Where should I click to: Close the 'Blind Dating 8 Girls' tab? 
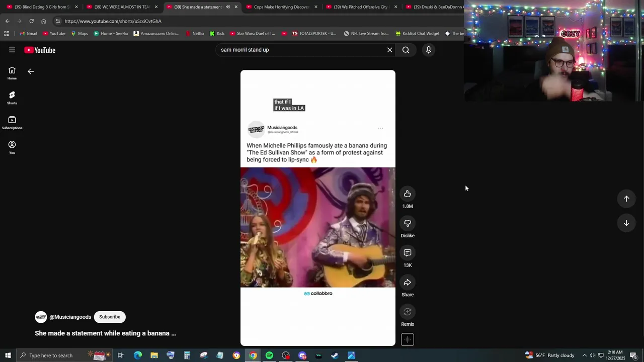point(76,7)
